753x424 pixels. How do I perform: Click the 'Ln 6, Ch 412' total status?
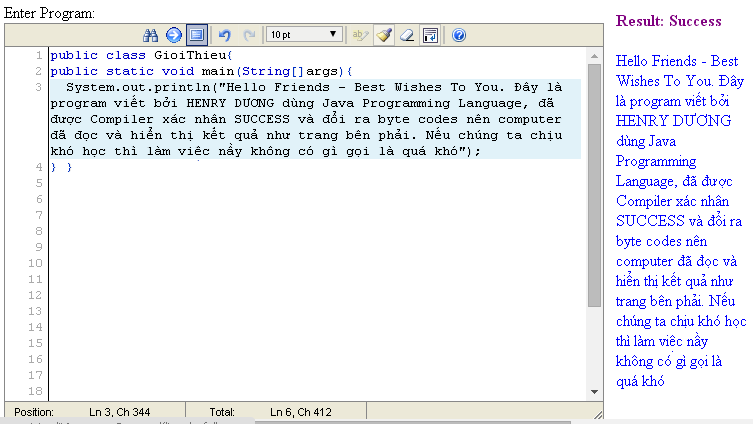[301, 412]
